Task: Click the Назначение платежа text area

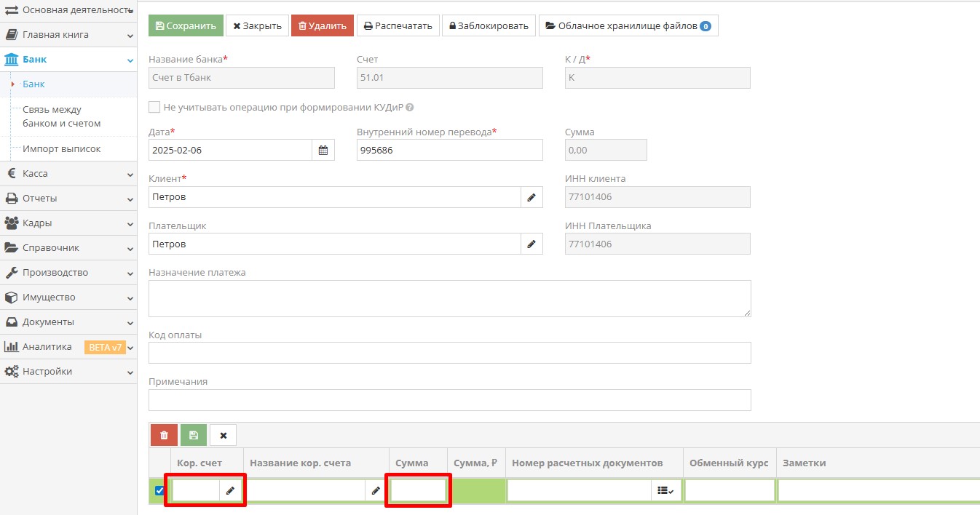Action: click(449, 298)
